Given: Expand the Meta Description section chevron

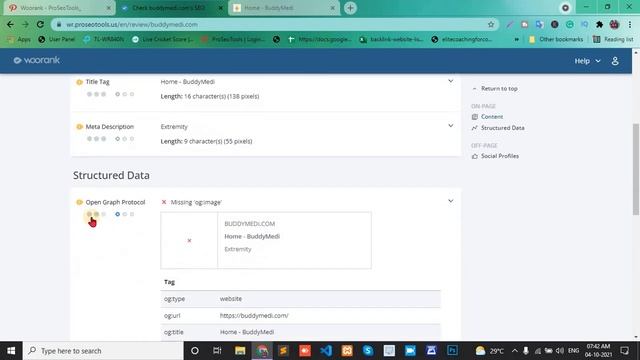Looking at the screenshot, I should click(451, 125).
